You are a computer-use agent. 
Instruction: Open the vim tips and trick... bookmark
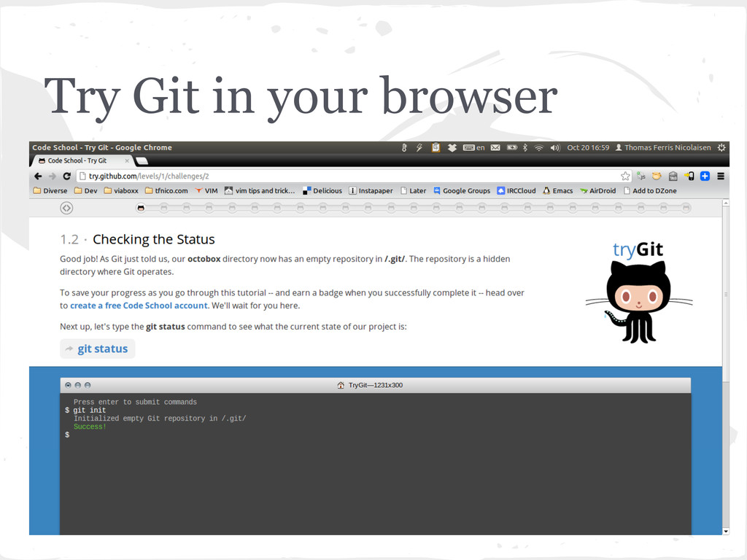(260, 191)
